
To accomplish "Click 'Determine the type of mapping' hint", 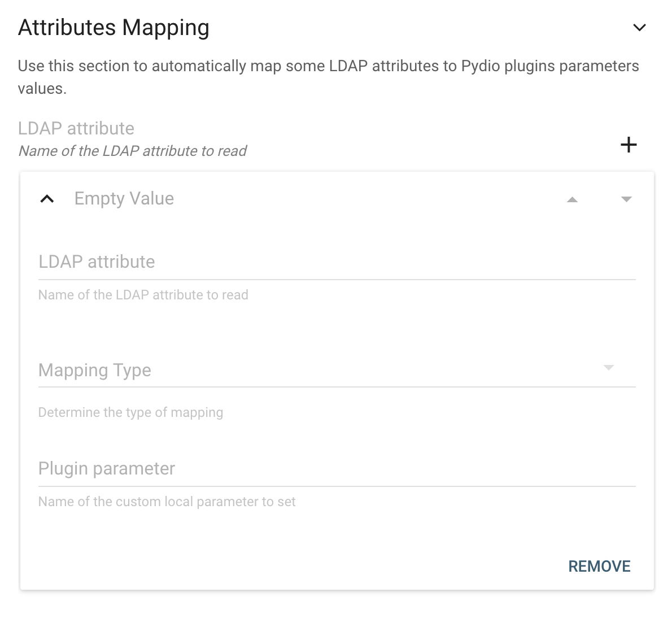I will pos(130,412).
